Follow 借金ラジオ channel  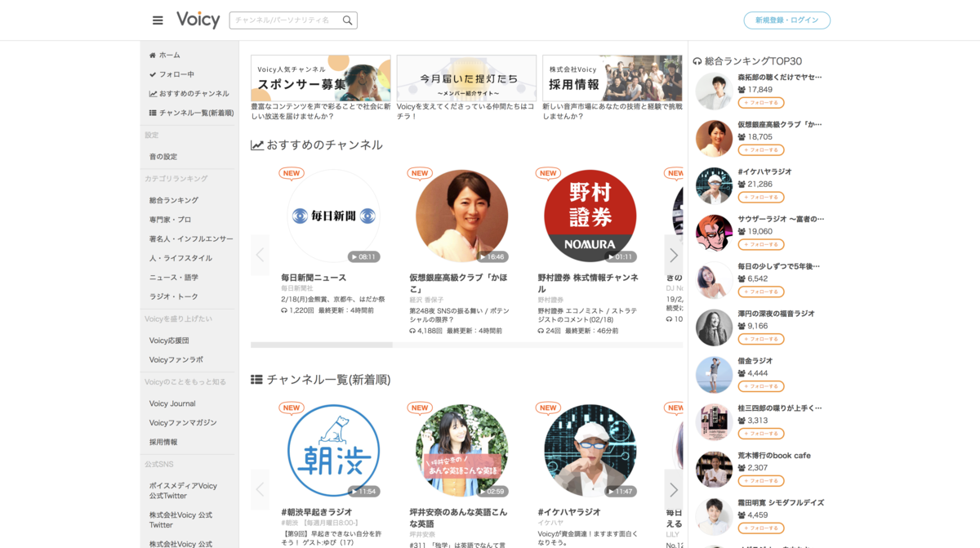coord(761,386)
